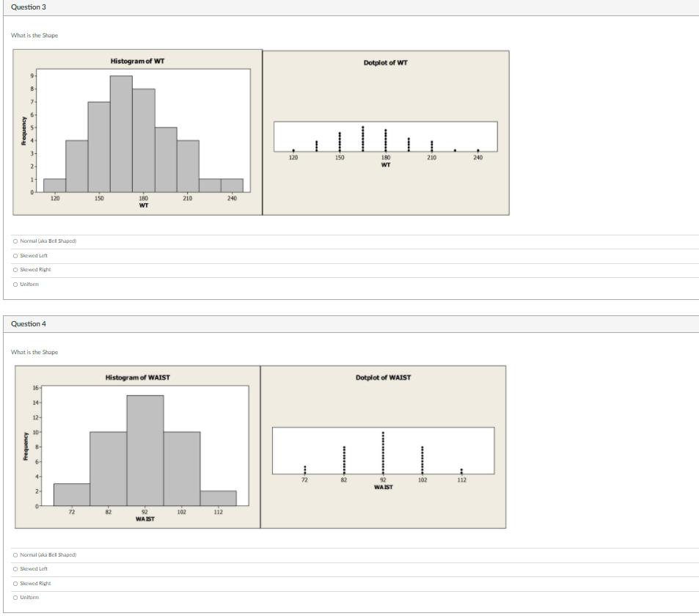This screenshot has height=616, width=699.
Task: Select Skewed Left for Question 4
Action: pyautogui.click(x=15, y=568)
